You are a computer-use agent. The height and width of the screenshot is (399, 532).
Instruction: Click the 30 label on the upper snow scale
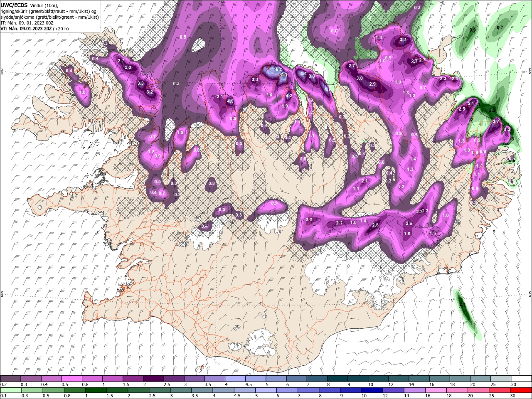tap(514, 384)
